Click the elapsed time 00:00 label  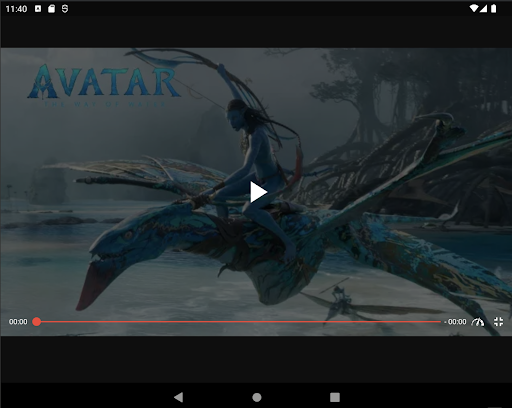coord(18,322)
